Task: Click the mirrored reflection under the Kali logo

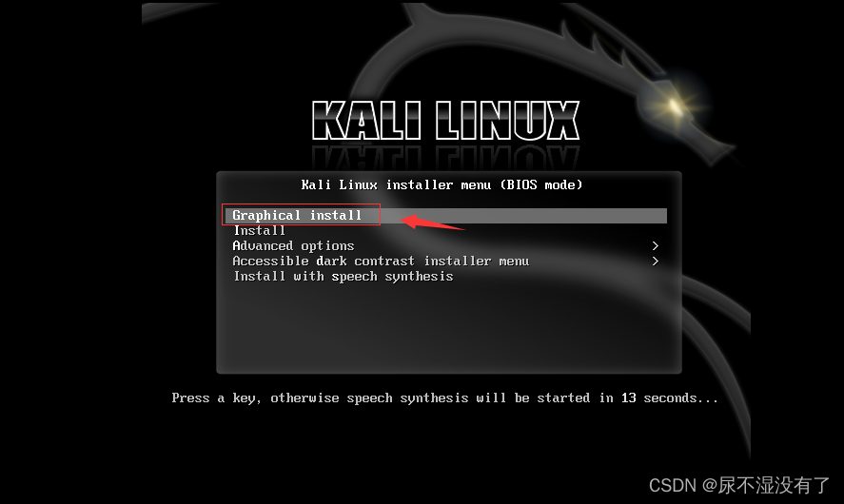Action: tap(445, 156)
